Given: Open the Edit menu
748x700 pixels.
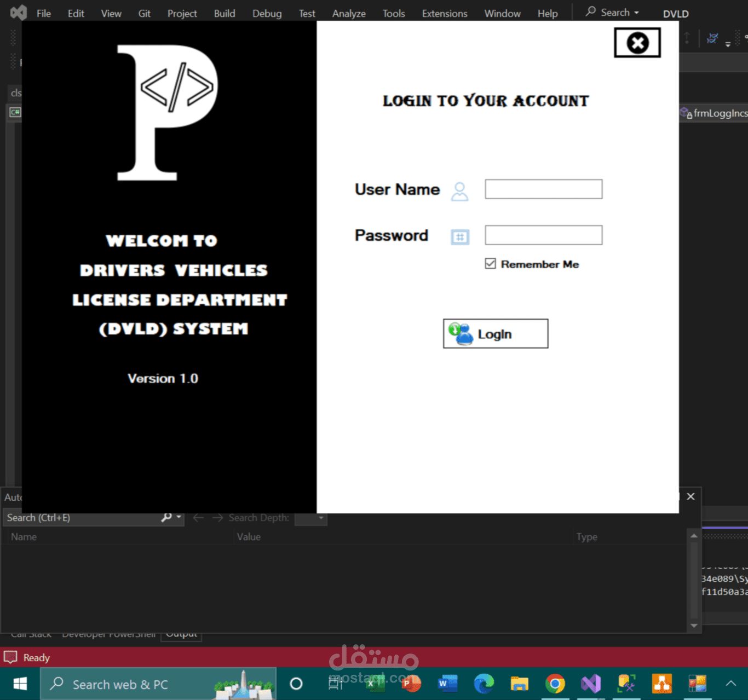Looking at the screenshot, I should [76, 13].
